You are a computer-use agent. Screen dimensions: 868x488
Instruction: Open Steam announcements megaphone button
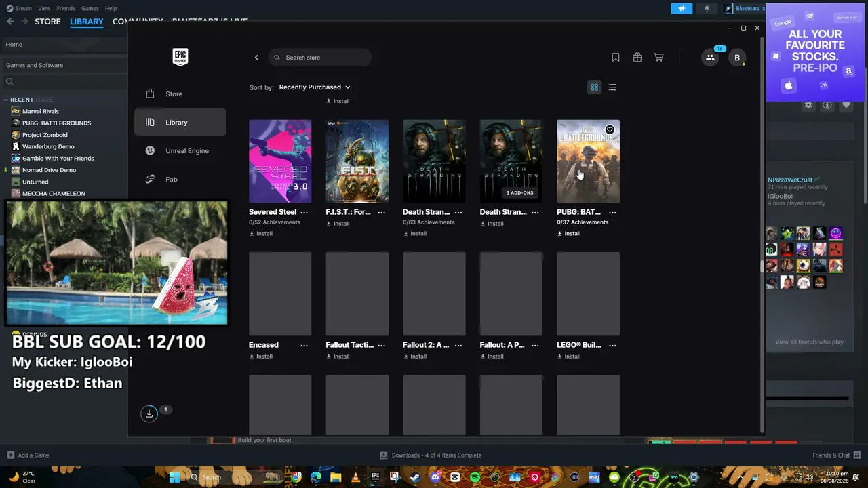coord(682,8)
